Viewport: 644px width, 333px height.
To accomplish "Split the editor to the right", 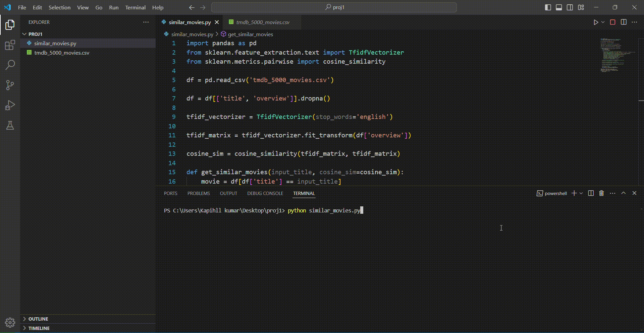I will [624, 22].
